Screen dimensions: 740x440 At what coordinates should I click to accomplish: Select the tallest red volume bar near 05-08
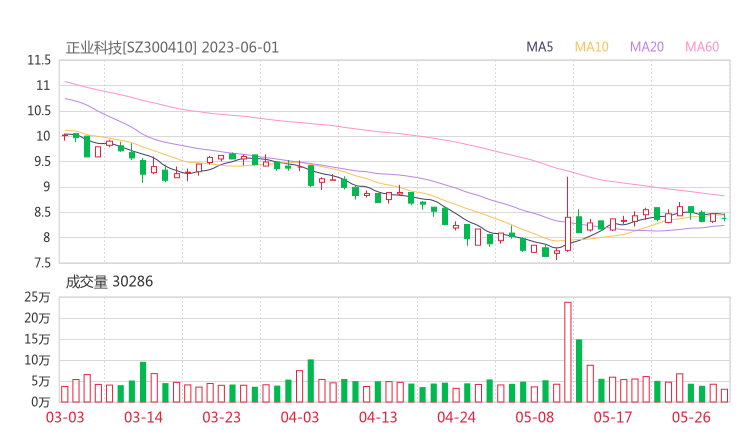(568, 352)
